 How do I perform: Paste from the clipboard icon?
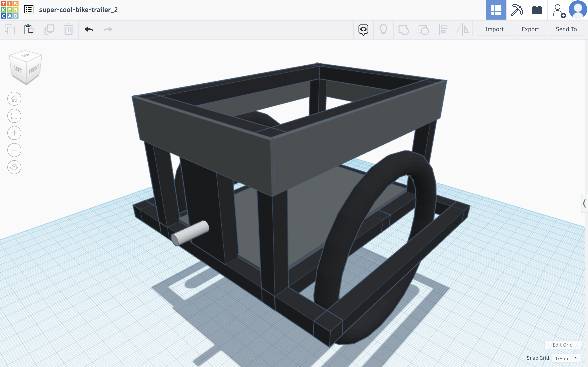click(29, 29)
